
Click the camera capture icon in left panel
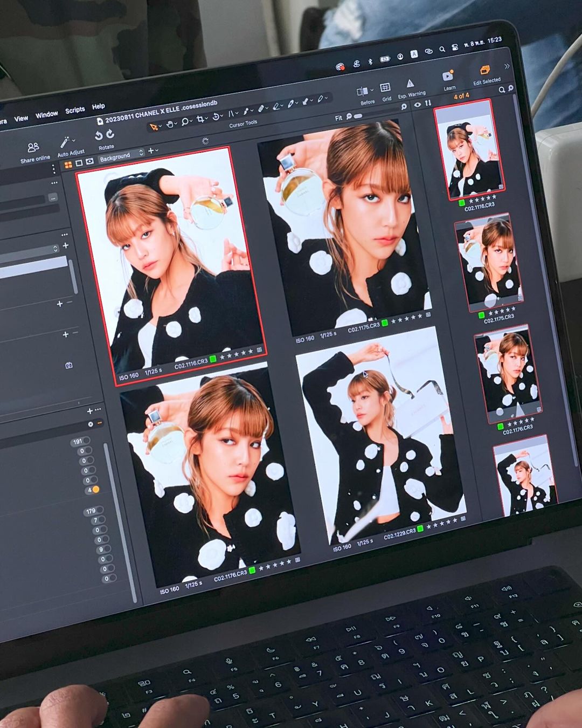(69, 366)
